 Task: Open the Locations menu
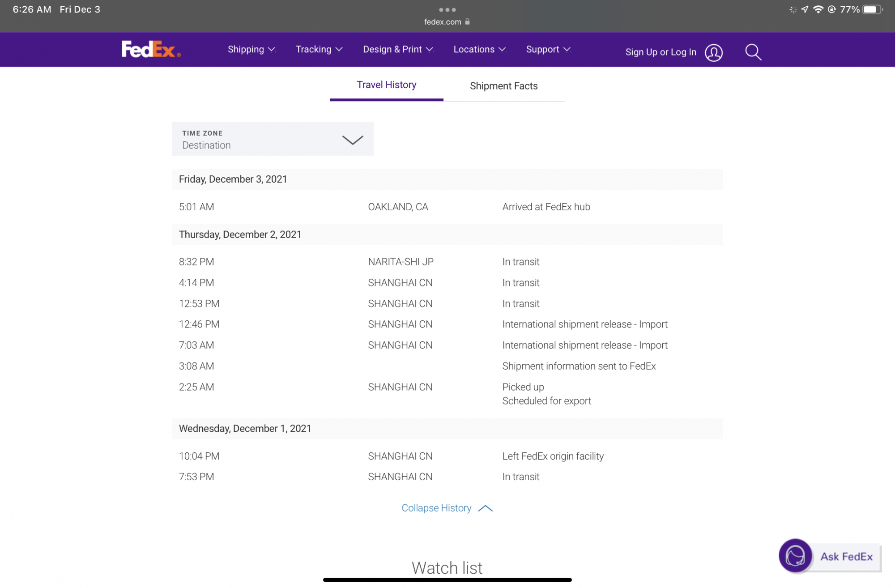[479, 49]
